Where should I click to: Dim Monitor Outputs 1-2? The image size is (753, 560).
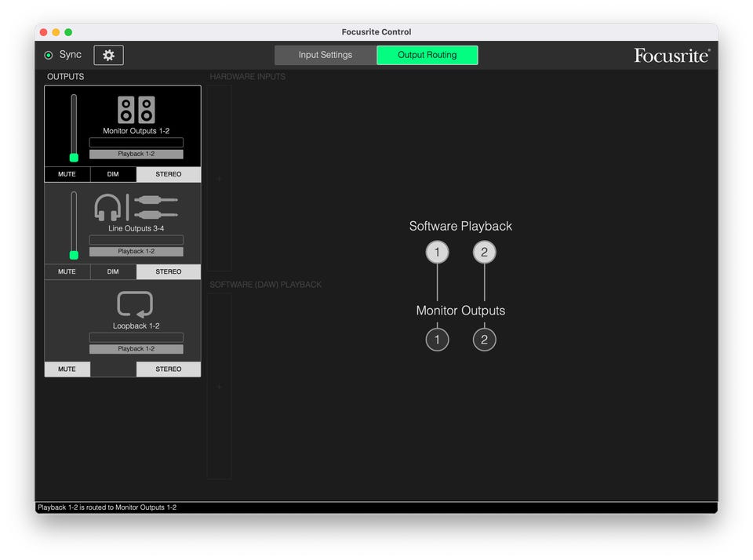tap(113, 174)
